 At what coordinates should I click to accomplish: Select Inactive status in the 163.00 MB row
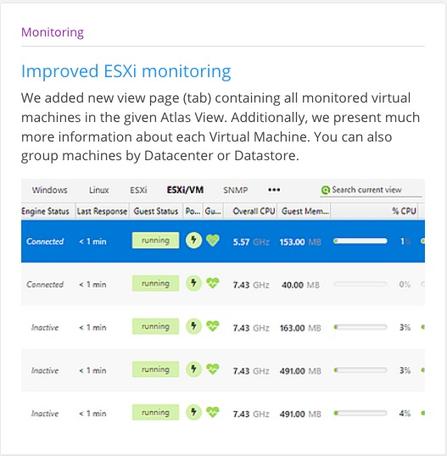[45, 327]
